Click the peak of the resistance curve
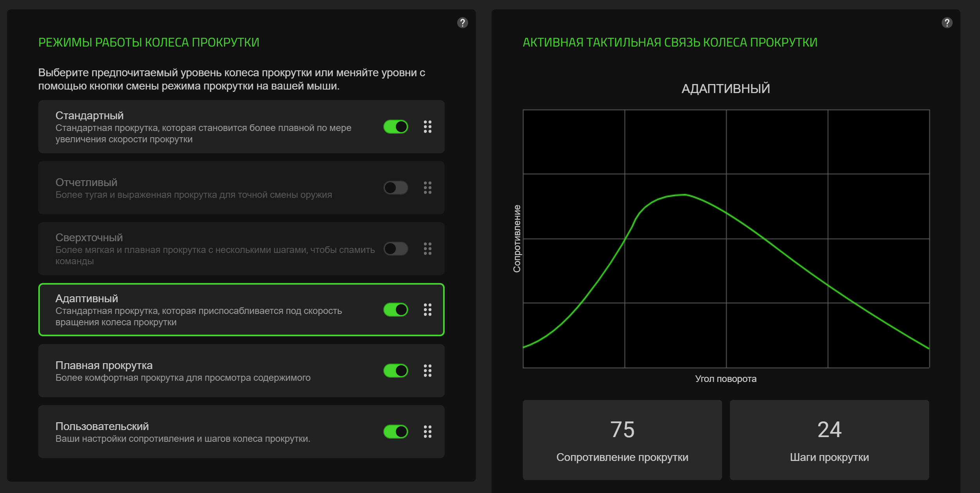The image size is (980, 493). [x=684, y=195]
